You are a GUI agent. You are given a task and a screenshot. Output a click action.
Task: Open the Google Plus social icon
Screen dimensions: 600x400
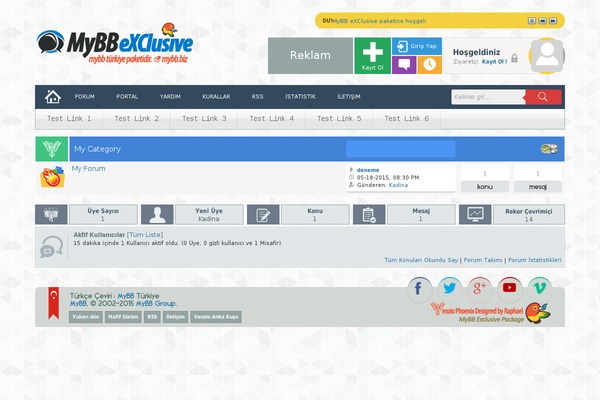coord(479,289)
